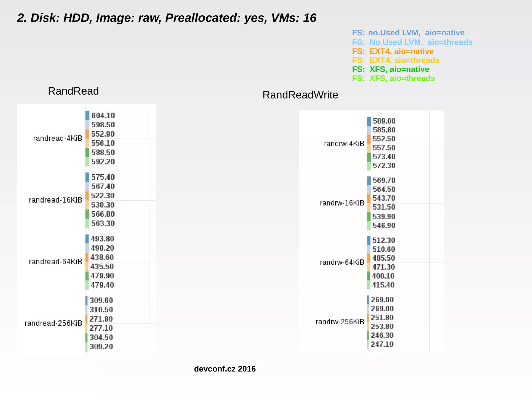Click the 567.40 value

[103, 186]
